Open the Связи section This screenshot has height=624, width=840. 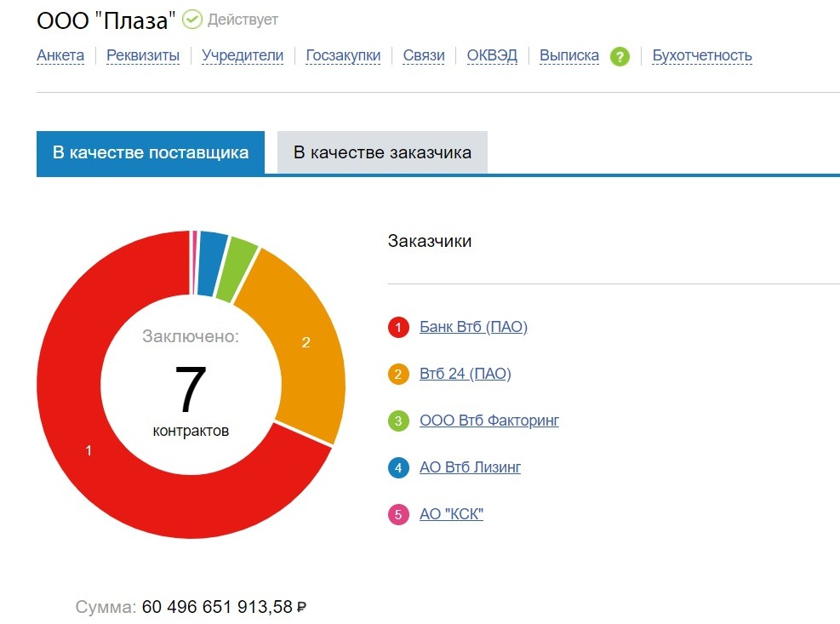point(424,56)
